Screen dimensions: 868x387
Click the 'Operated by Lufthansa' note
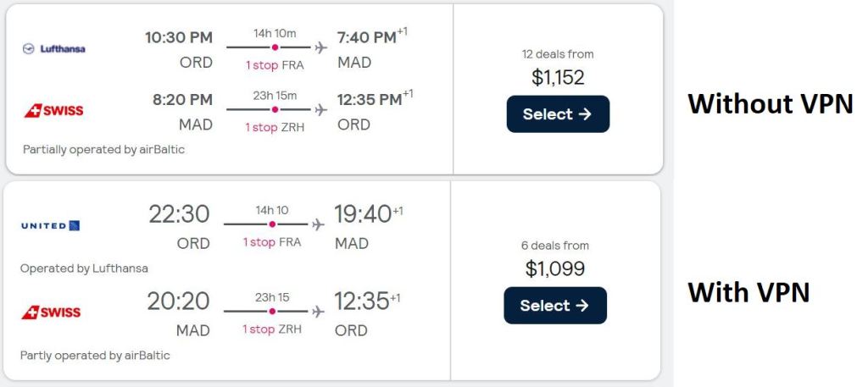[84, 268]
